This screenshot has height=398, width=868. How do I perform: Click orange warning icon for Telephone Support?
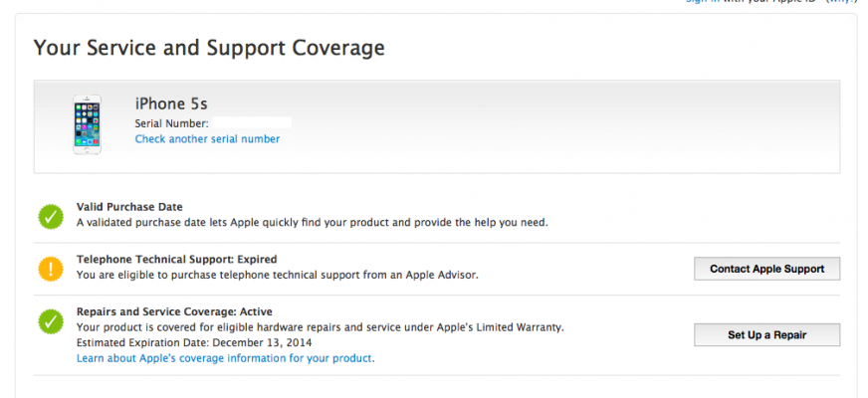tap(51, 269)
